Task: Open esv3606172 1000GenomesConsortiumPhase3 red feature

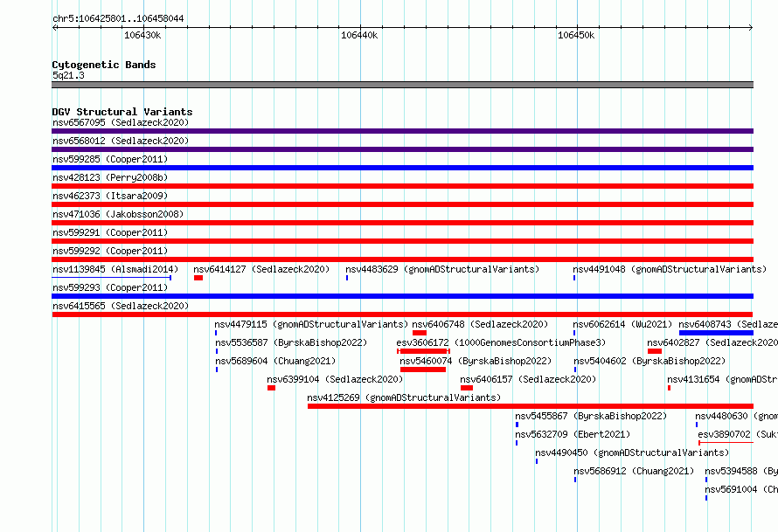Action: tap(423, 351)
